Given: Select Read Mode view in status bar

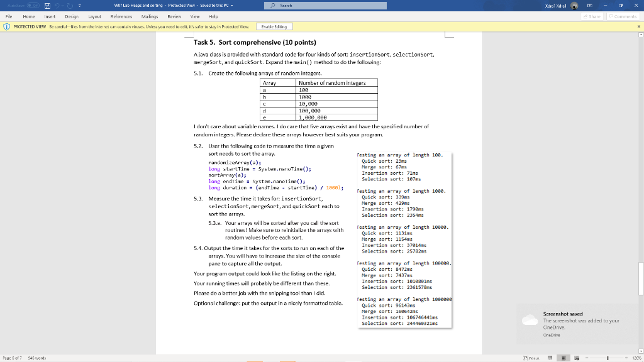Looking at the screenshot, I should tap(550, 359).
